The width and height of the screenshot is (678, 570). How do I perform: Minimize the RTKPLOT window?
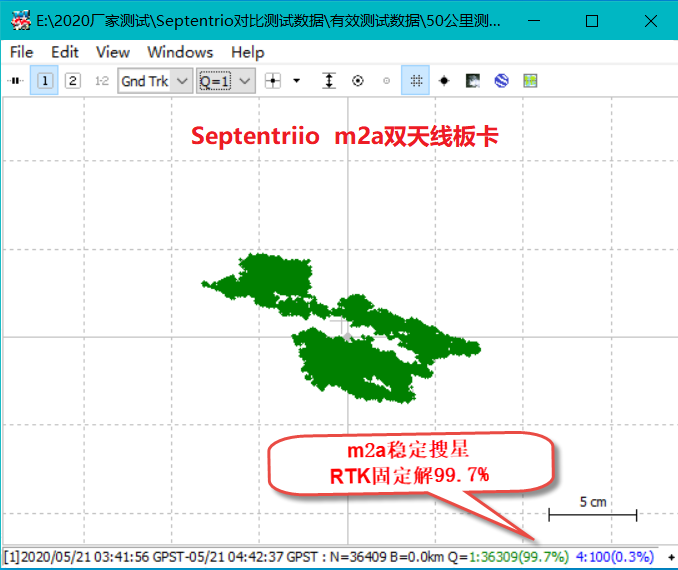pyautogui.click(x=534, y=21)
